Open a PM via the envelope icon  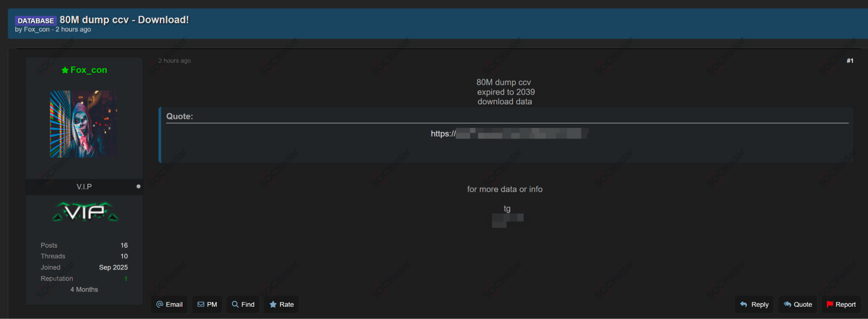pyautogui.click(x=207, y=304)
